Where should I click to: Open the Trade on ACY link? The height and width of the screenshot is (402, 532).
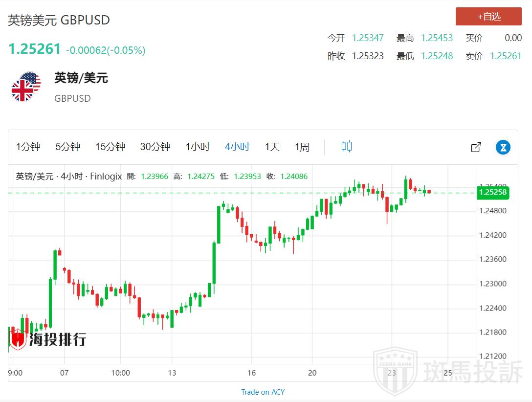tap(263, 392)
